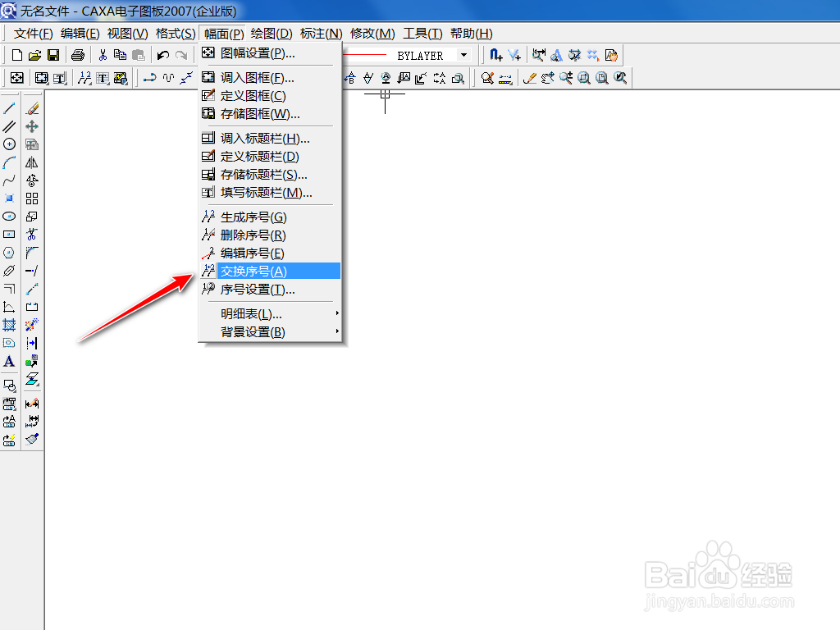Select the Trim scissors tool
Screen dimensions: 840x630
pos(32,235)
